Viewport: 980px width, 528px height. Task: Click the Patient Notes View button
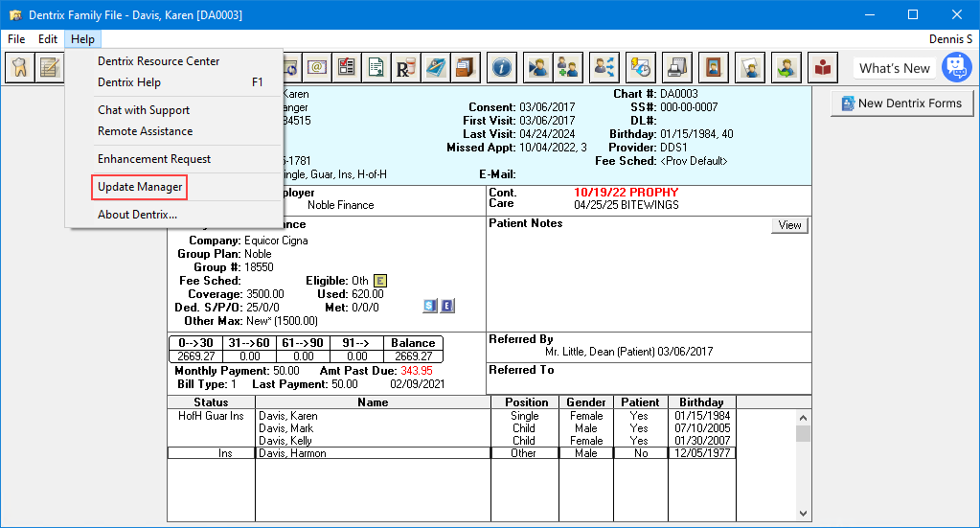click(790, 225)
